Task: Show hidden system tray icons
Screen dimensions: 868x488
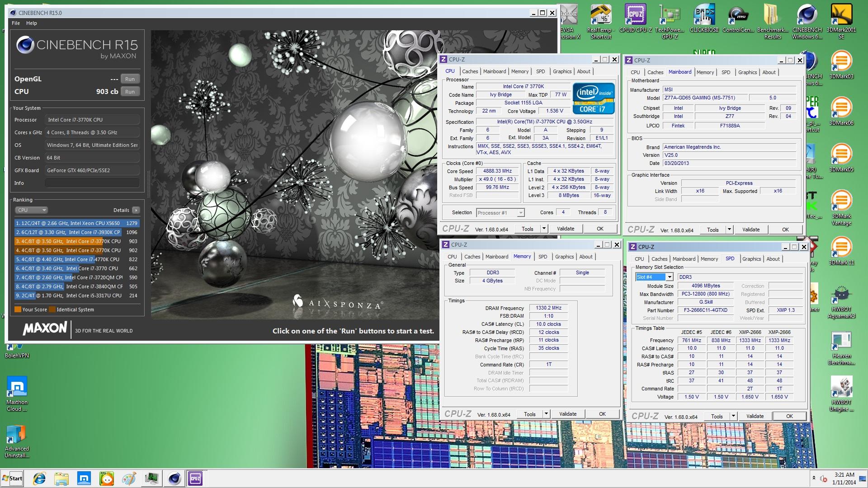Action: [x=814, y=478]
